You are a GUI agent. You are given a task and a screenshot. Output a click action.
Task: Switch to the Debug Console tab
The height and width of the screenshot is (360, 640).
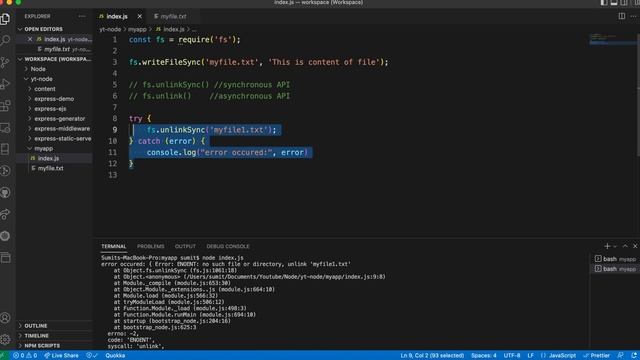[228, 246]
